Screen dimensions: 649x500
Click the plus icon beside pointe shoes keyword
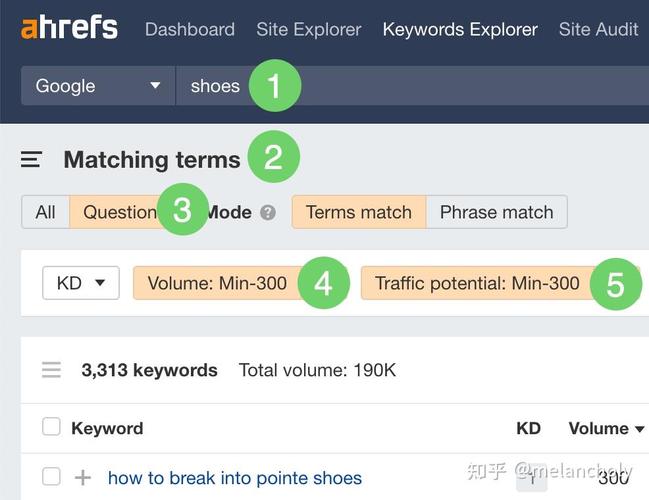[x=83, y=478]
